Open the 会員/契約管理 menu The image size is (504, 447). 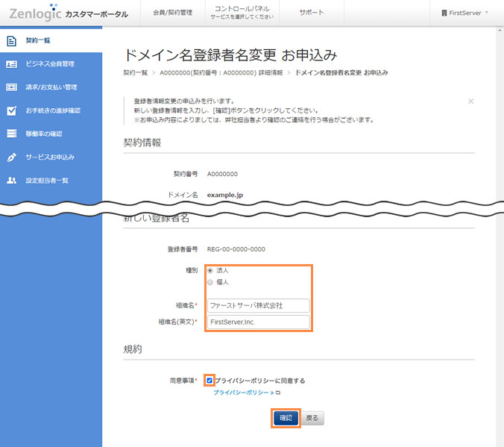click(173, 13)
